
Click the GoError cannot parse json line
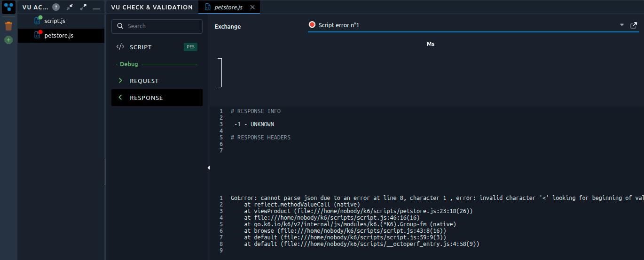point(437,198)
